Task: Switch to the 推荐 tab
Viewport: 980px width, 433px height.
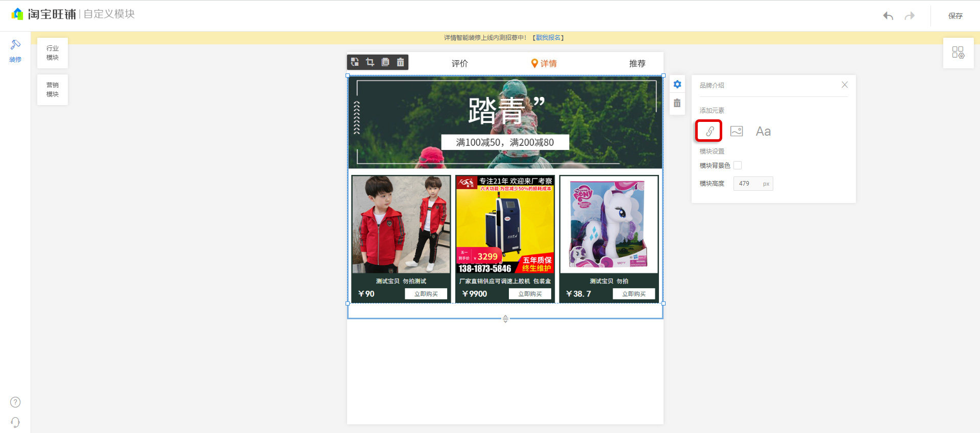Action: tap(637, 63)
